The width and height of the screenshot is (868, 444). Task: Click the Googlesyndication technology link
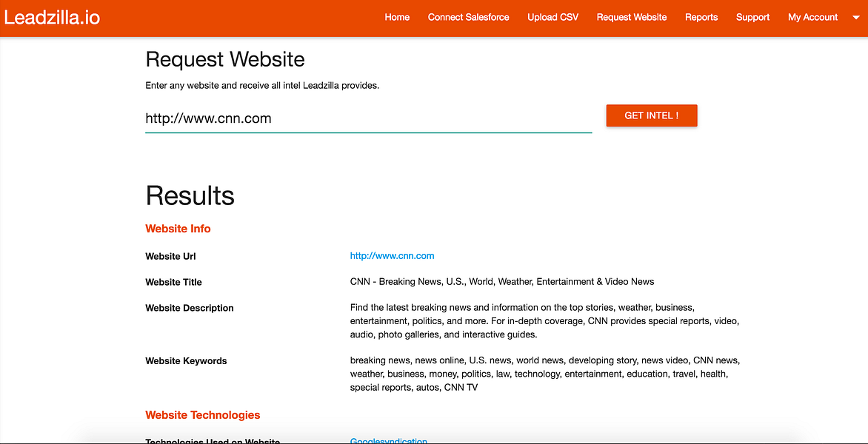388,440
